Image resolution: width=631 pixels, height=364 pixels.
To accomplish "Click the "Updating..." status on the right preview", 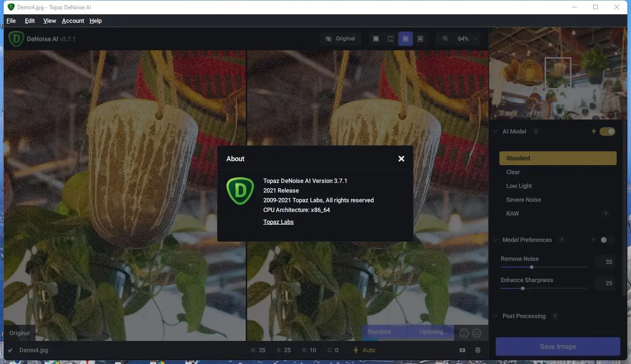I will point(434,332).
